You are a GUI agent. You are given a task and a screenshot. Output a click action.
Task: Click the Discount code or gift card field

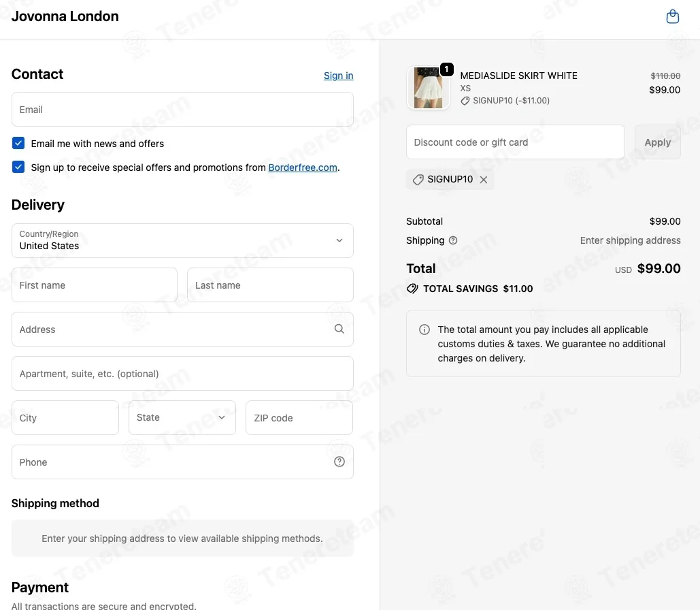tap(515, 142)
